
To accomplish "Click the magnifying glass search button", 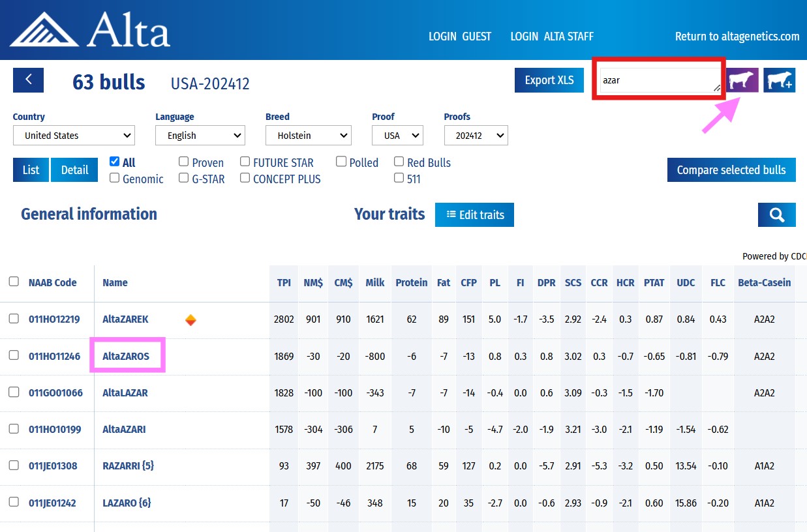I will pyautogui.click(x=777, y=214).
